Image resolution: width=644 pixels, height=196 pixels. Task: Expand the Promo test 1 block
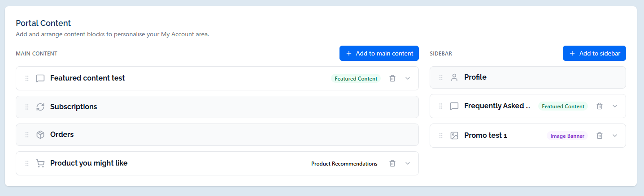pos(615,136)
